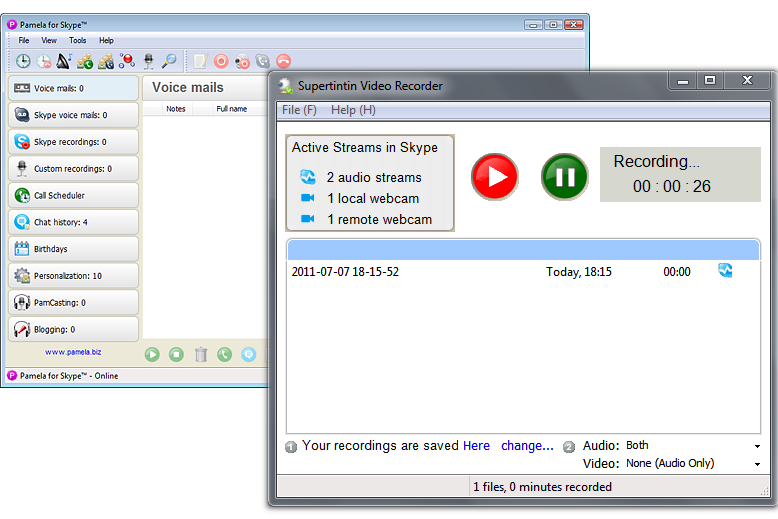The height and width of the screenshot is (519, 778).
Task: Click the blue chat bubble icon in the Pamela bottom bar
Action: [249, 354]
